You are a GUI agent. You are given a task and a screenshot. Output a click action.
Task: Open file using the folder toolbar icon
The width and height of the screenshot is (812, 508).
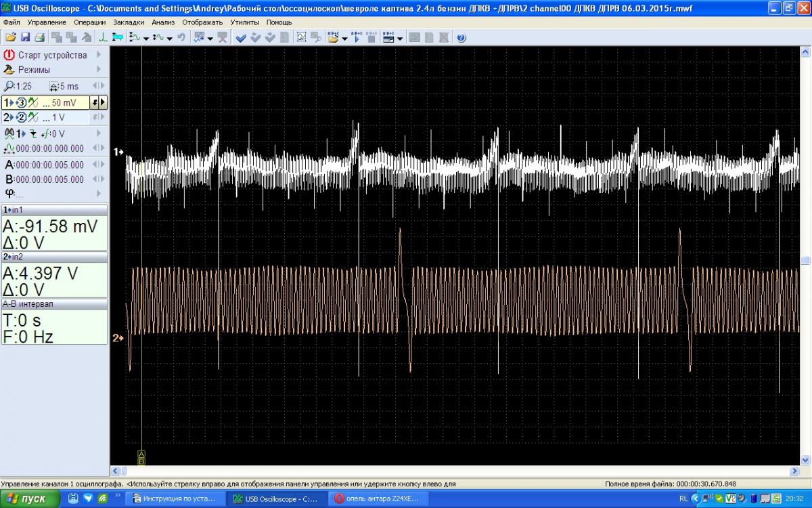(x=10, y=38)
